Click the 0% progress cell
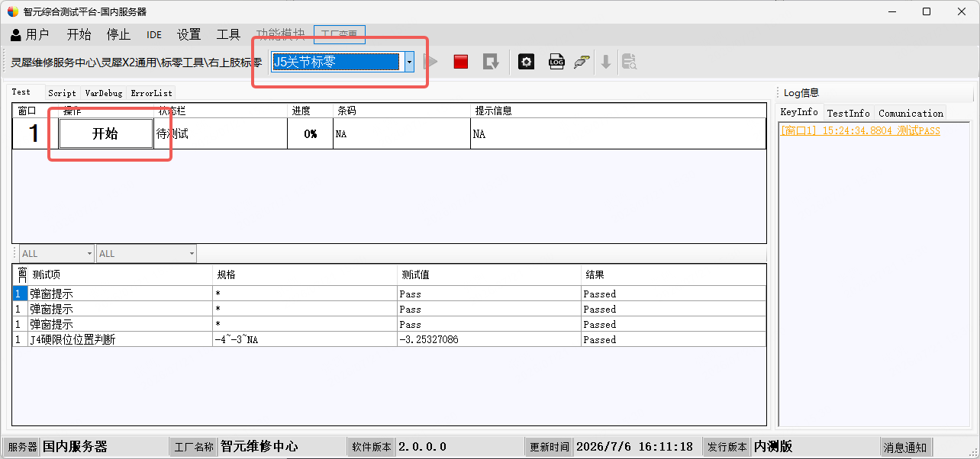 click(310, 133)
